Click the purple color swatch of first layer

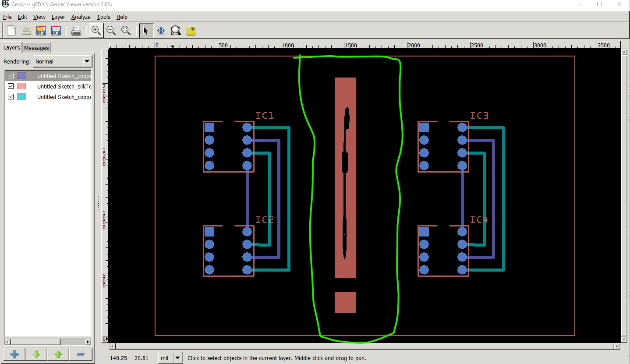pos(21,76)
